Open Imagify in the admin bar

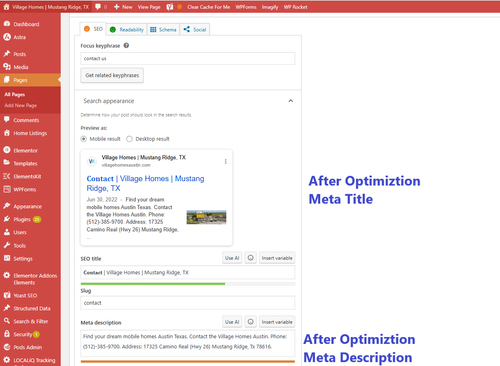(x=270, y=7)
